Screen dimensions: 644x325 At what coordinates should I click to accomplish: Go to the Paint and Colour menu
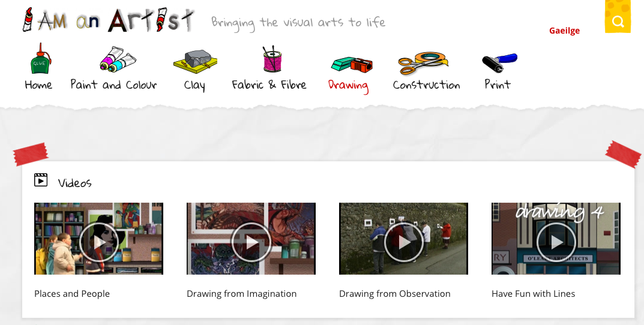pyautogui.click(x=113, y=85)
